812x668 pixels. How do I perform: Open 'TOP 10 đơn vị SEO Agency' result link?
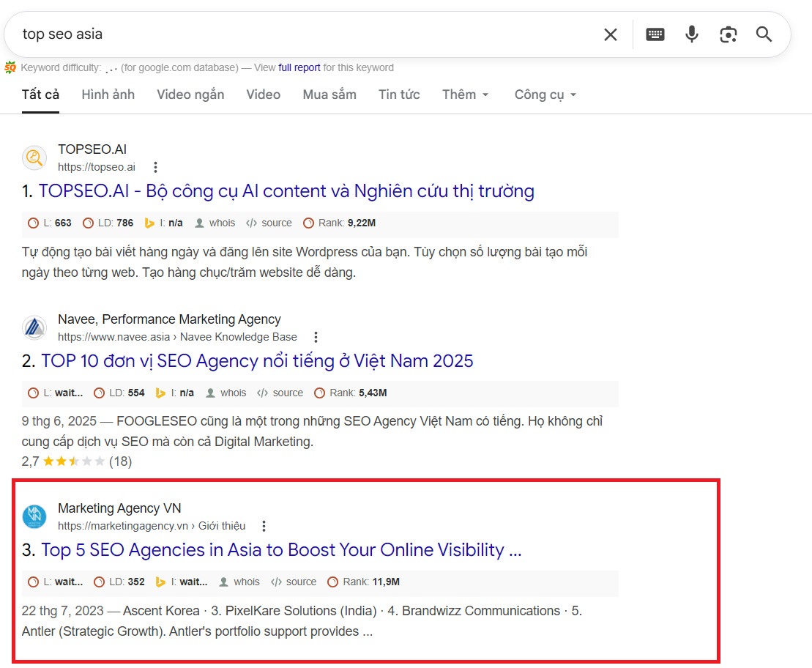257,360
